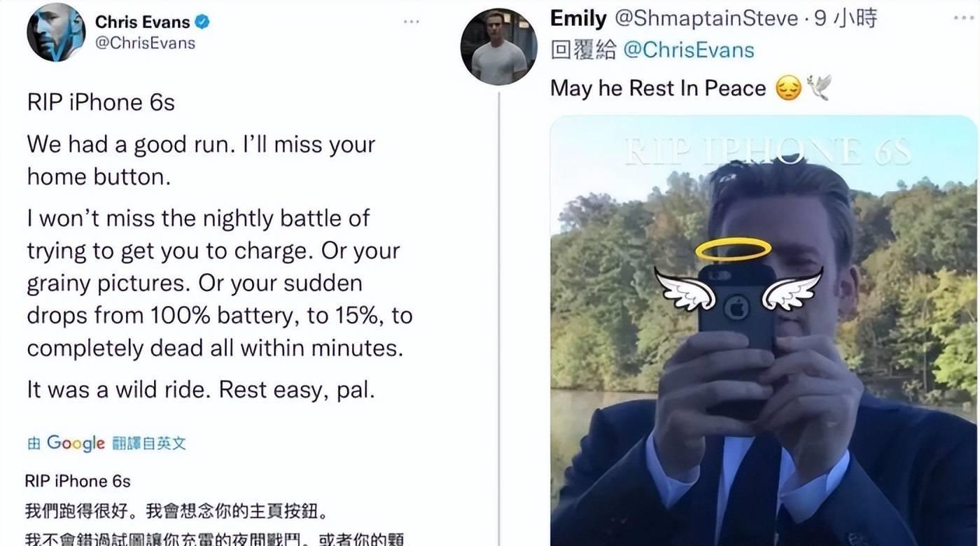
Task: Open Chris Evans profile avatar
Action: tap(56, 36)
